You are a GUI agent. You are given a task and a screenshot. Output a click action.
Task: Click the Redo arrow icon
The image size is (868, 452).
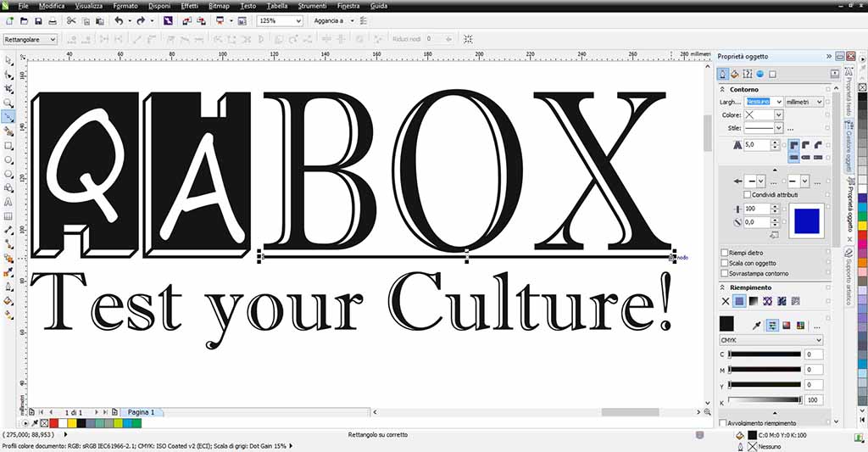click(141, 21)
